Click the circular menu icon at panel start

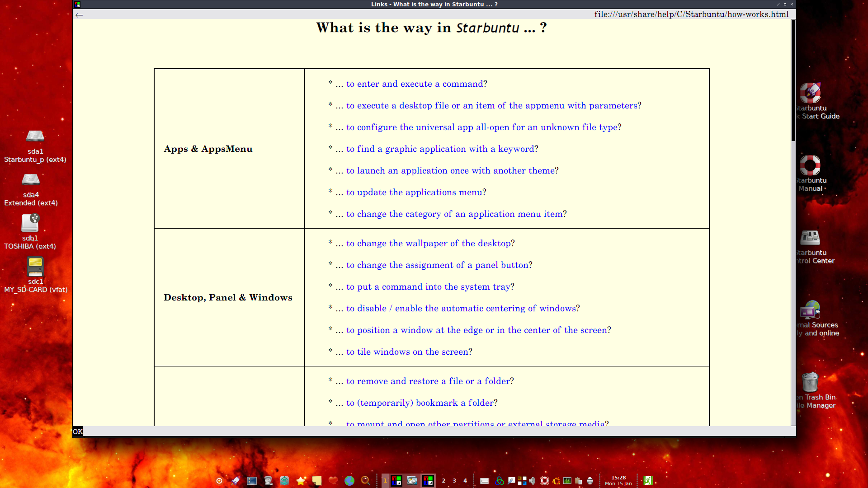219,481
